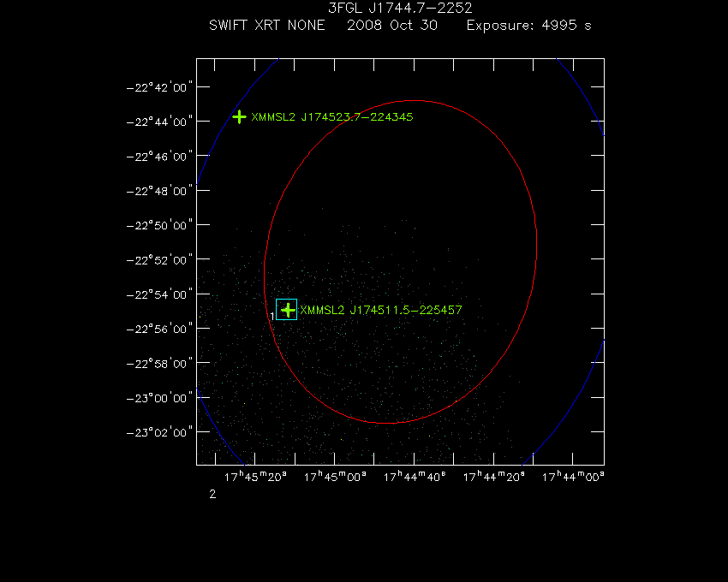Click the declination label -22°54'00"
Screen dimensions: 728x582
159,294
